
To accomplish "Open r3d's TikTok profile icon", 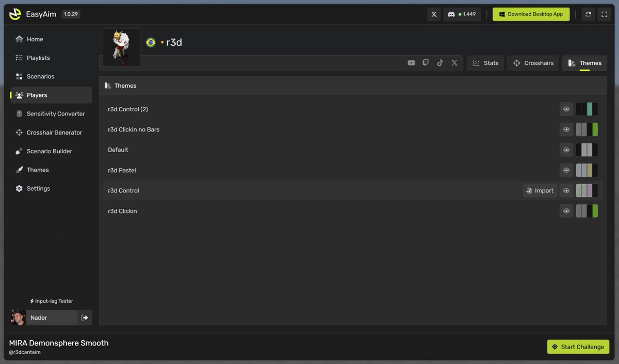I will 440,63.
